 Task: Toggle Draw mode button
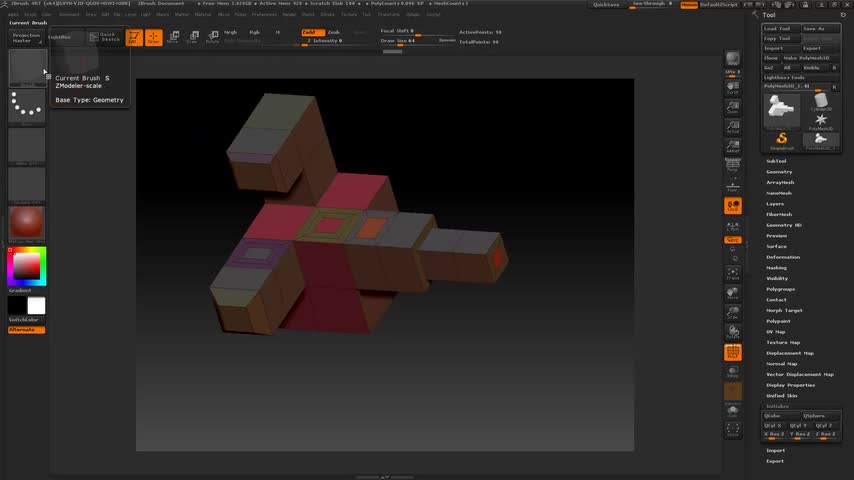point(154,37)
